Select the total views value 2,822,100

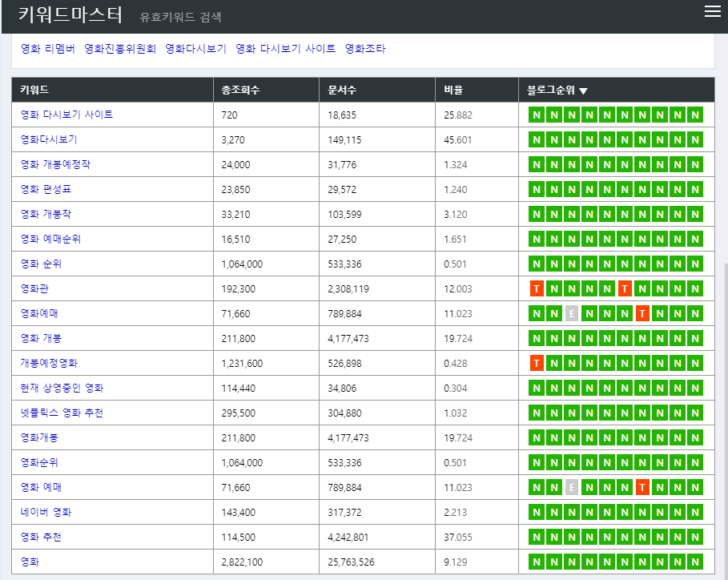click(x=242, y=562)
